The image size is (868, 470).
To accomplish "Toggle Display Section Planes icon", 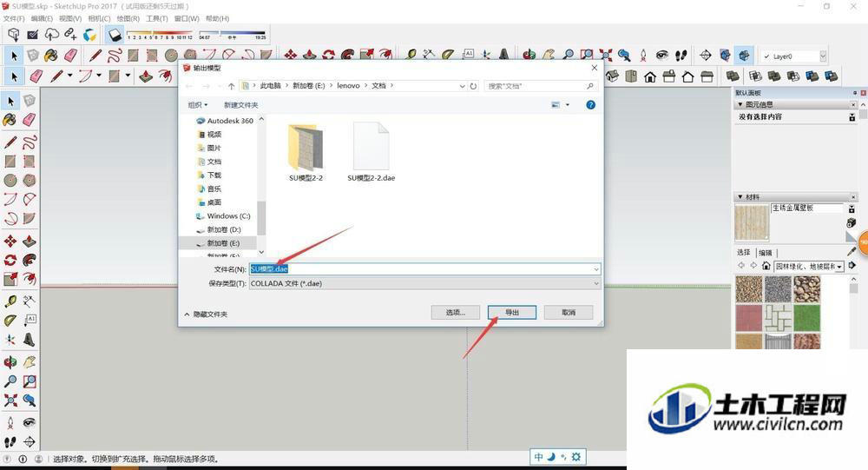I will coord(725,55).
